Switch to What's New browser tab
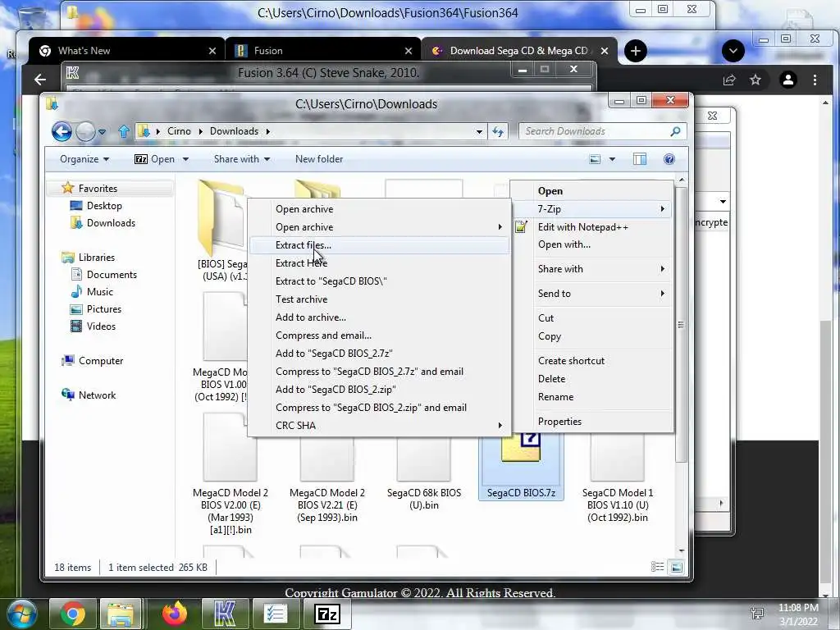The width and height of the screenshot is (840, 630). [x=126, y=51]
